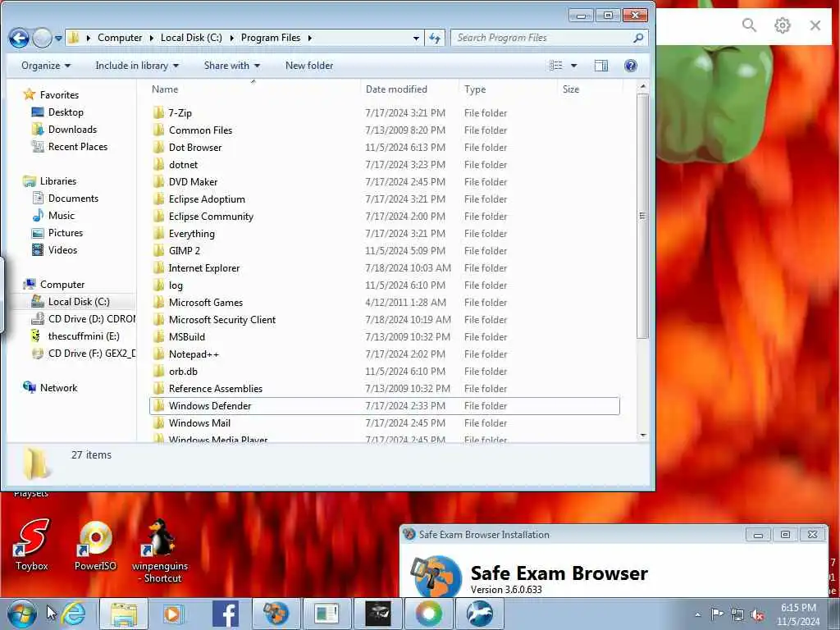
Task: Select the GIMP 2 folder icon
Action: (158, 250)
